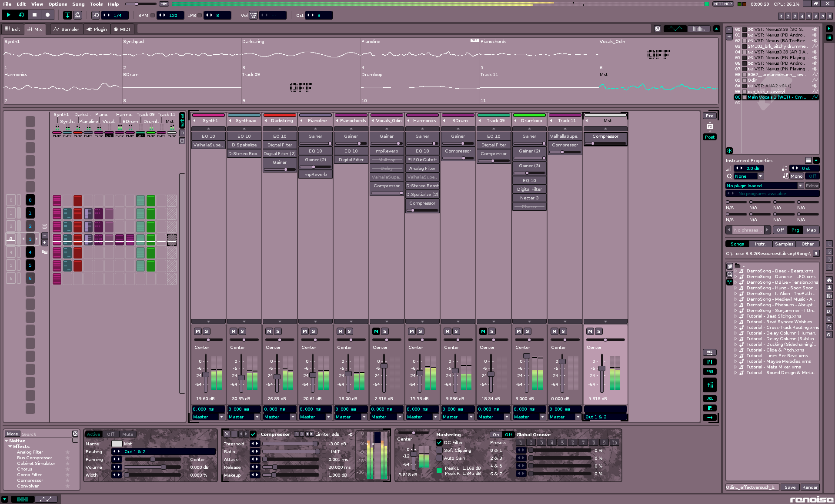Adjust the Mst track Volume slider

(153, 467)
